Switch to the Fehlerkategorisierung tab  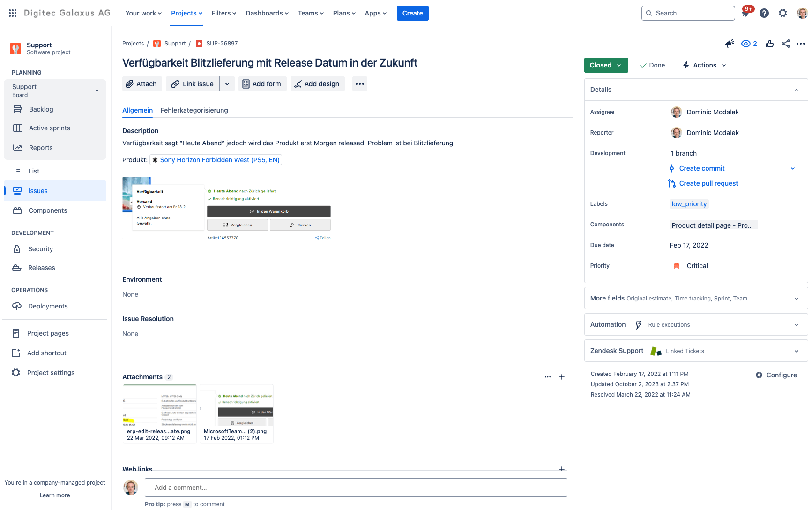(194, 110)
